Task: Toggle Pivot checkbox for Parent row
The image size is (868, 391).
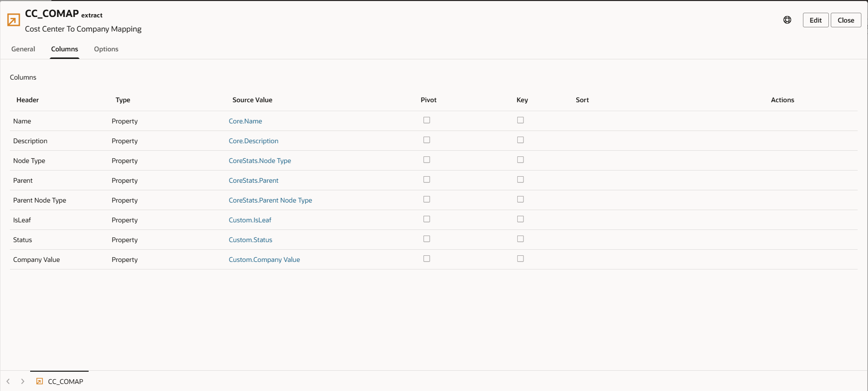Action: (427, 179)
